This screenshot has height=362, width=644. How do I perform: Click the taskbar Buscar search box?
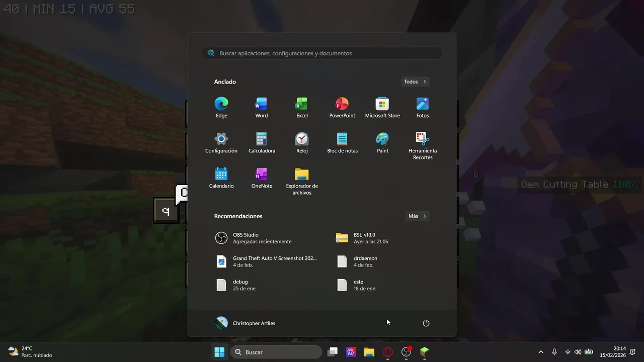[x=276, y=352]
